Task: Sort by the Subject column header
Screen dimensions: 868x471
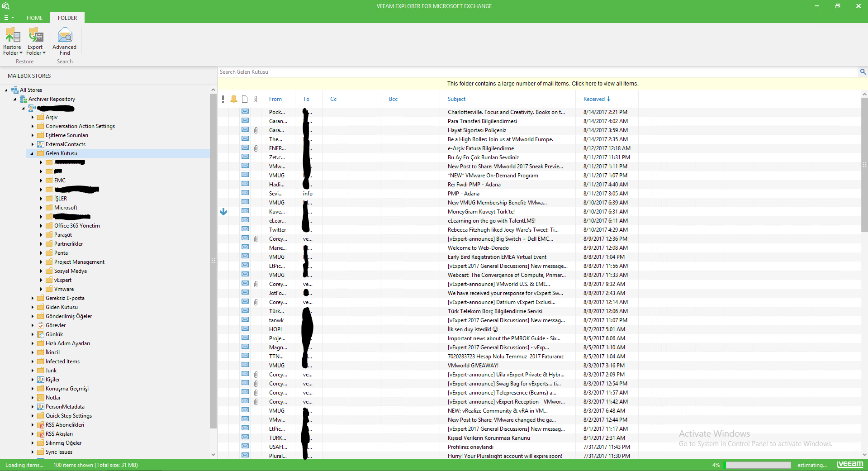Action: tap(456, 99)
